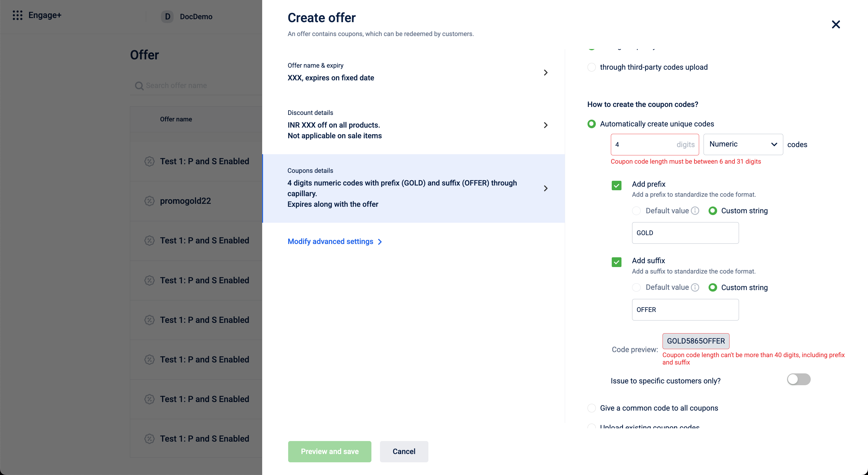
Task: Click the search magnifier icon
Action: coord(139,86)
